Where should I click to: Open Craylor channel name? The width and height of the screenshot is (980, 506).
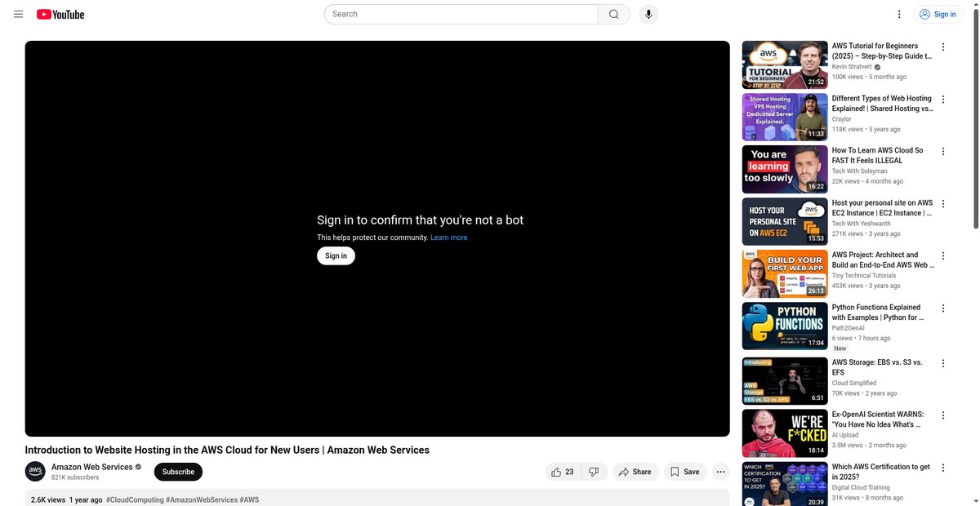click(x=842, y=119)
